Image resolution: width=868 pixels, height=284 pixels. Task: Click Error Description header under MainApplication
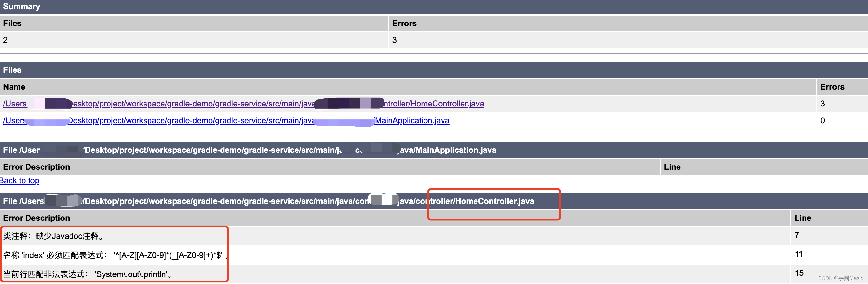click(330, 167)
